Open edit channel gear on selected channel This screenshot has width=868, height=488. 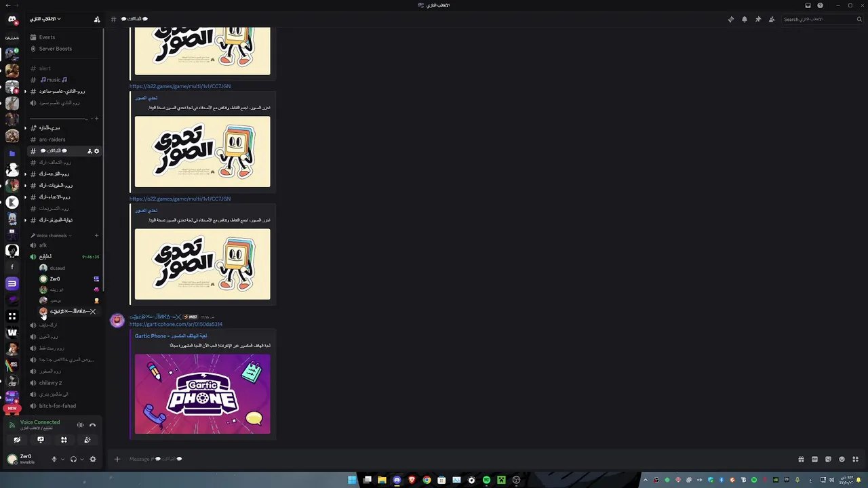[x=96, y=151]
